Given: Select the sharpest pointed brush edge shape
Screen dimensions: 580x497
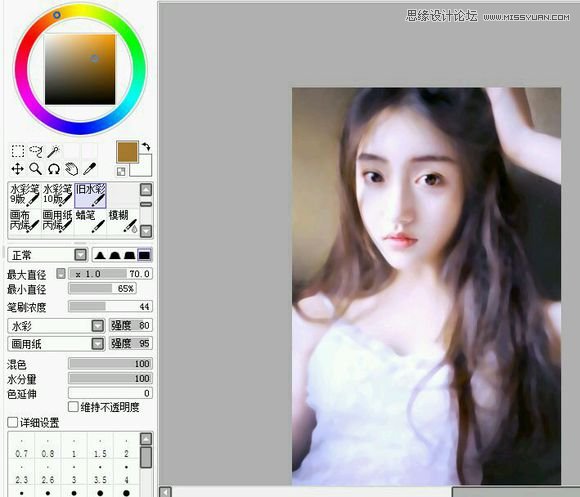Looking at the screenshot, I should point(100,255).
